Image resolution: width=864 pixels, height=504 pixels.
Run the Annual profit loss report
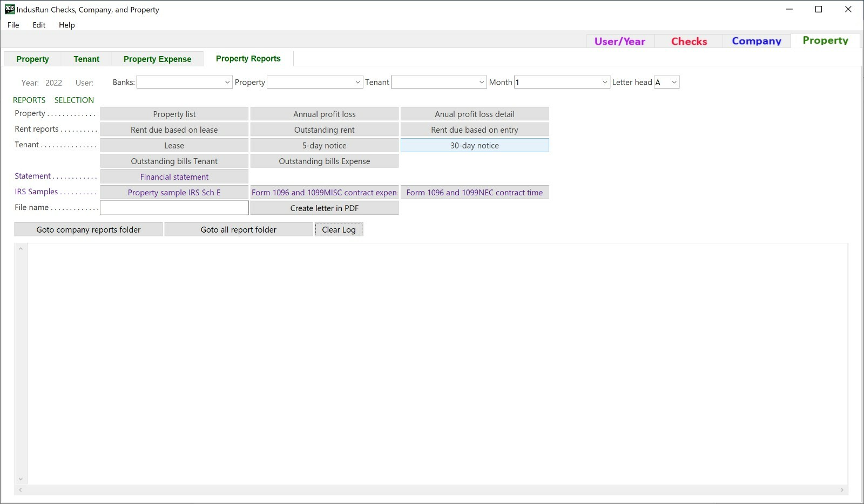point(325,114)
